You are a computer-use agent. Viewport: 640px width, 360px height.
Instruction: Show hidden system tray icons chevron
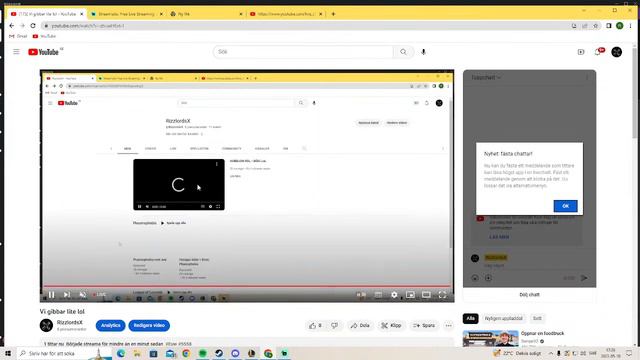click(x=550, y=353)
